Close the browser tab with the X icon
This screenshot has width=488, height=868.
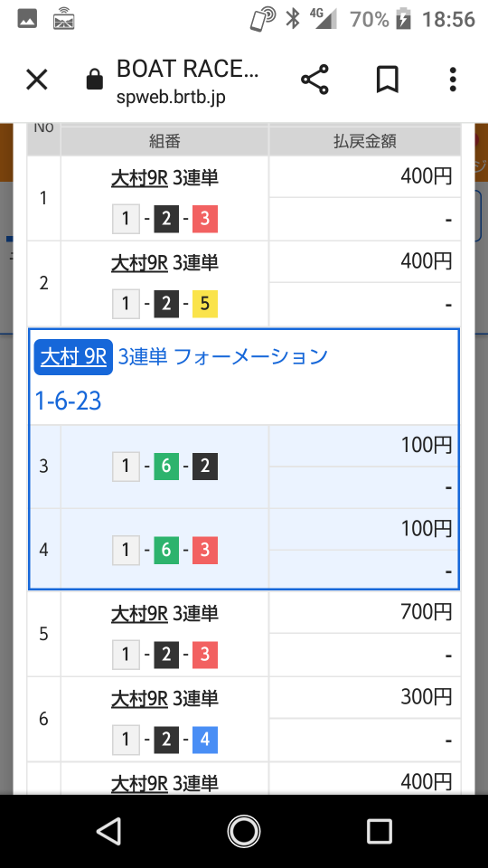tap(37, 80)
